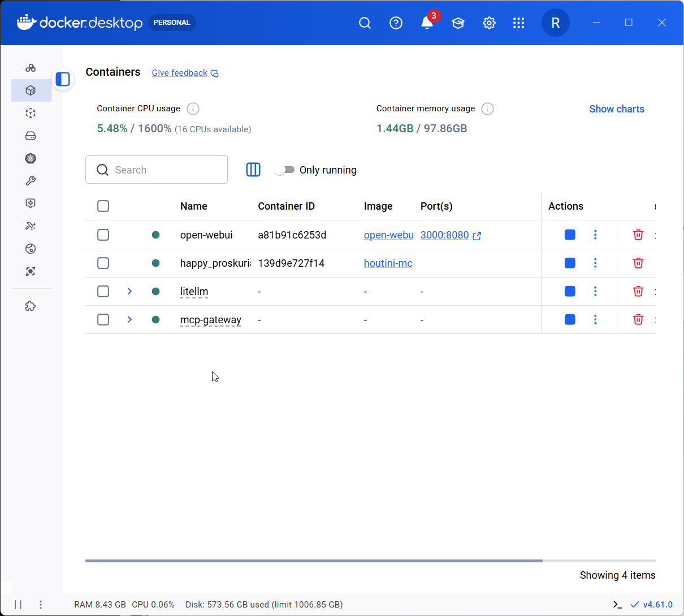
Task: Open the manage columns icon
Action: [253, 170]
